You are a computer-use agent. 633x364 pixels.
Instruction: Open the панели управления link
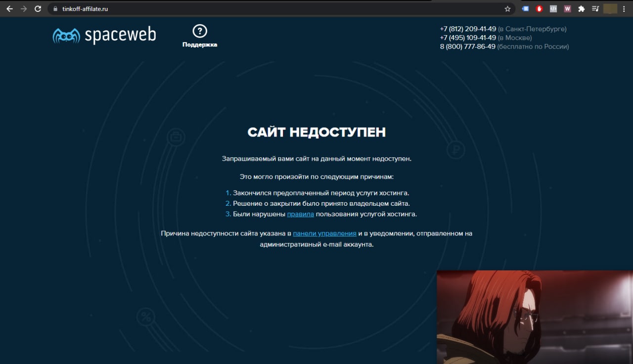pos(324,233)
